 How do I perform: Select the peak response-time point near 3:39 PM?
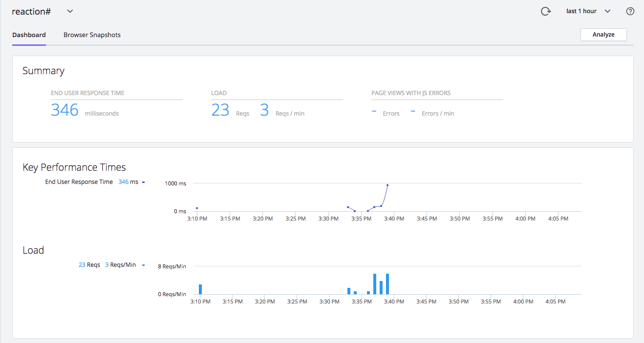(387, 185)
